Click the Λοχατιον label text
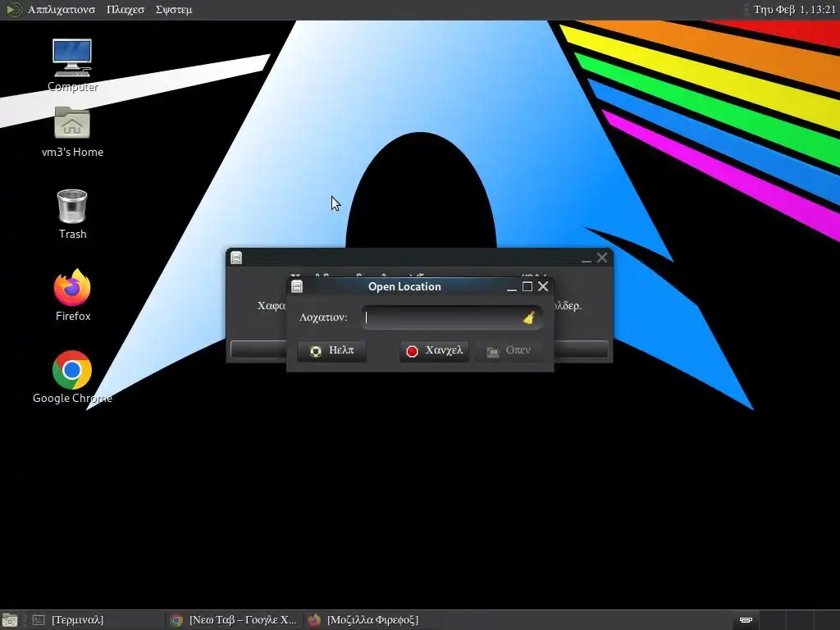The image size is (840, 630). [323, 317]
